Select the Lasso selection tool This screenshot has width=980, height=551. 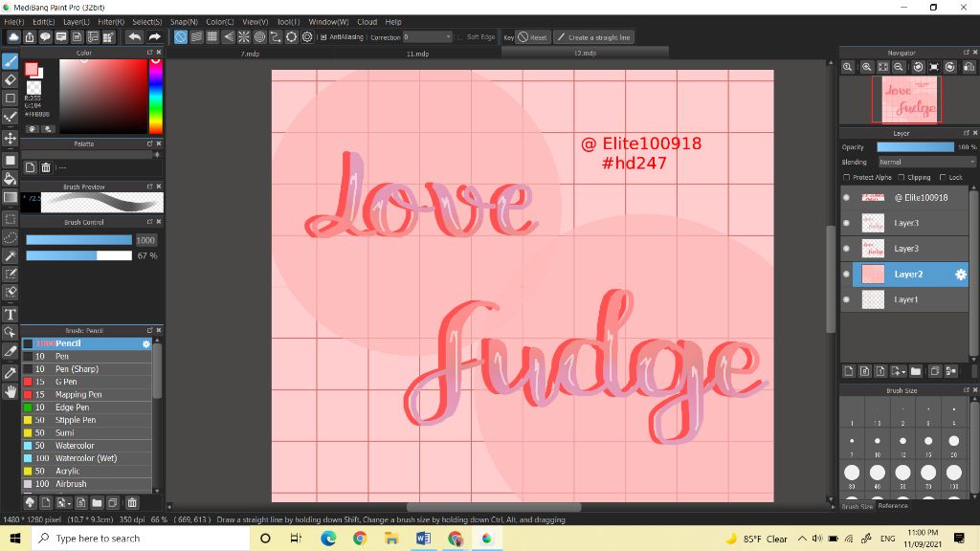10,237
